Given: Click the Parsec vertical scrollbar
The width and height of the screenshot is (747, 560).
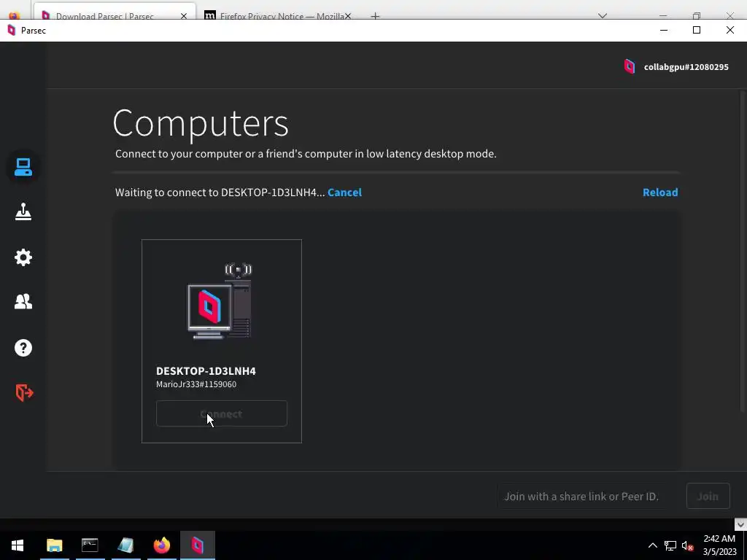Looking at the screenshot, I should [x=742, y=252].
